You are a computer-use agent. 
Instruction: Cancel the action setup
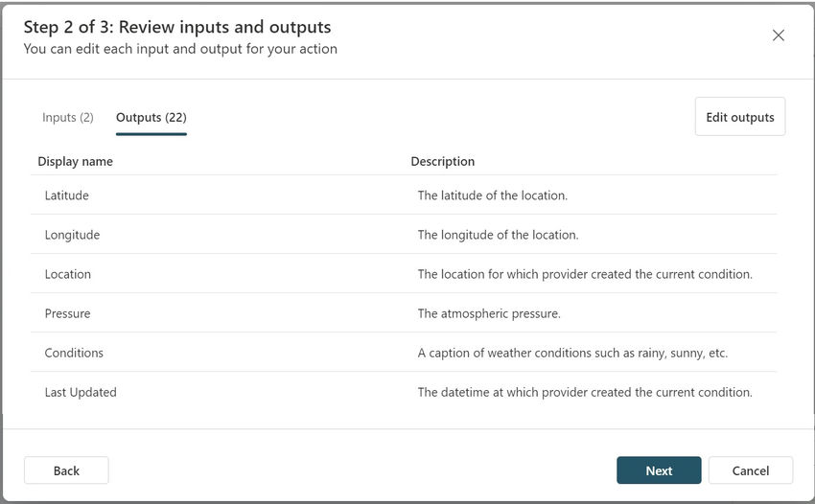[750, 470]
